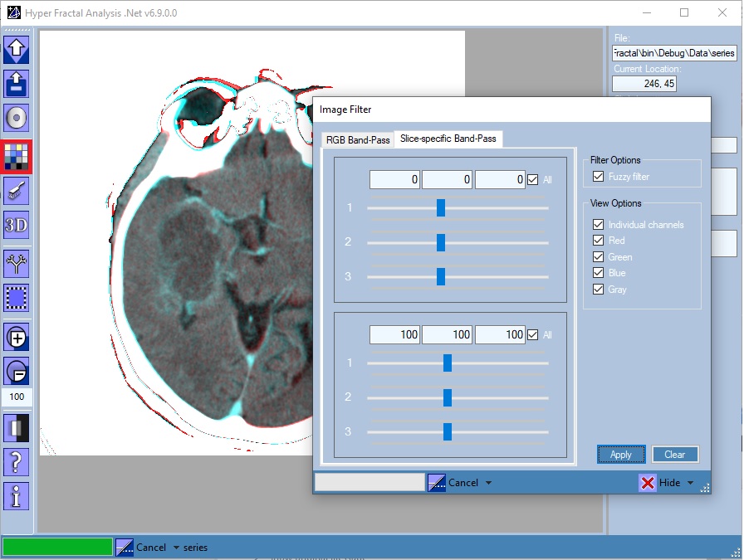Open the color grid filter tool

pos(17,155)
